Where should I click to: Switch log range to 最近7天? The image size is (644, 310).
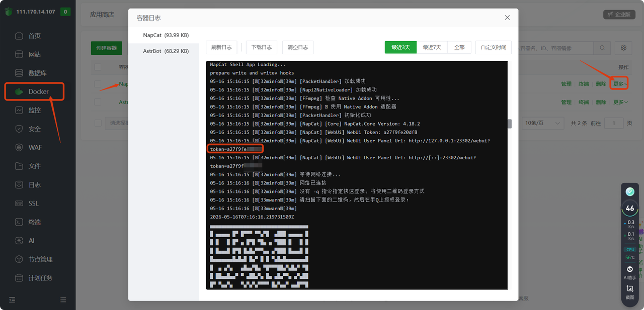(x=432, y=47)
